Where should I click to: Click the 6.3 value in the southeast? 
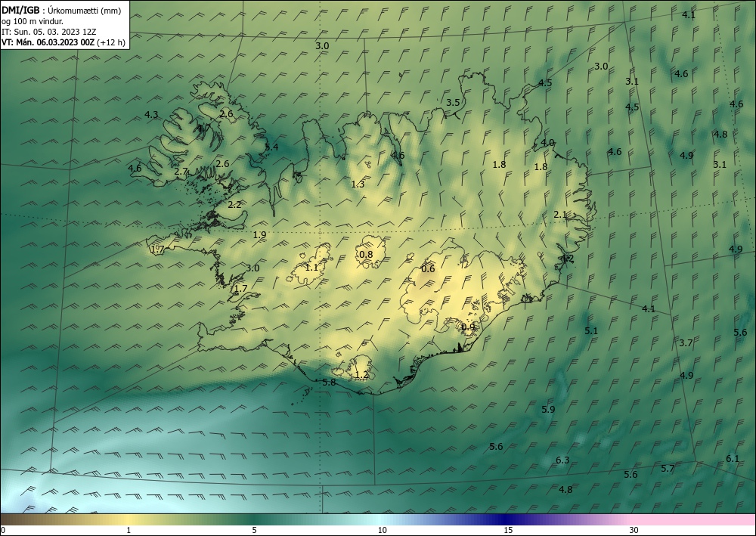pos(562,460)
